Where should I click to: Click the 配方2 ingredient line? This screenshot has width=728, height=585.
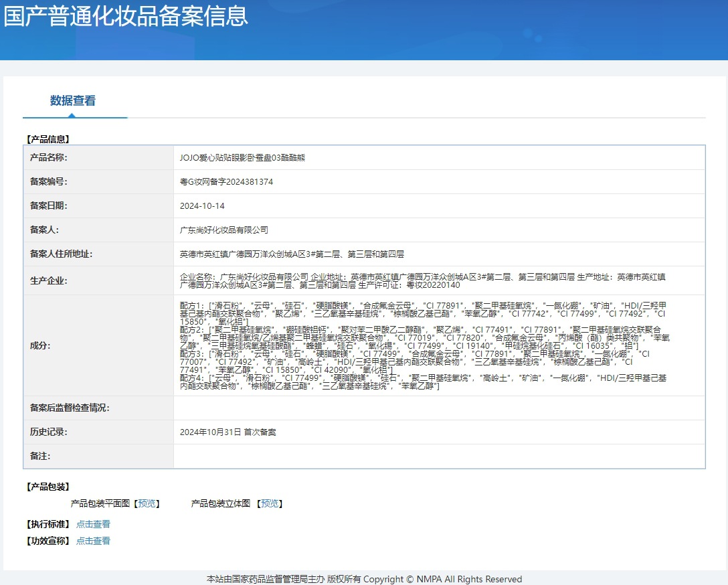coord(425,338)
